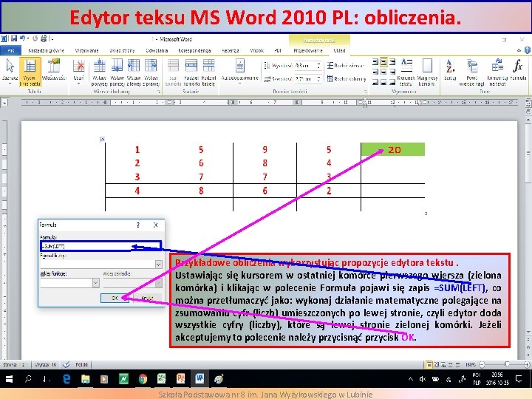Open PowerPoint from taskbar
532x399 pixels.
pyautogui.click(x=180, y=379)
